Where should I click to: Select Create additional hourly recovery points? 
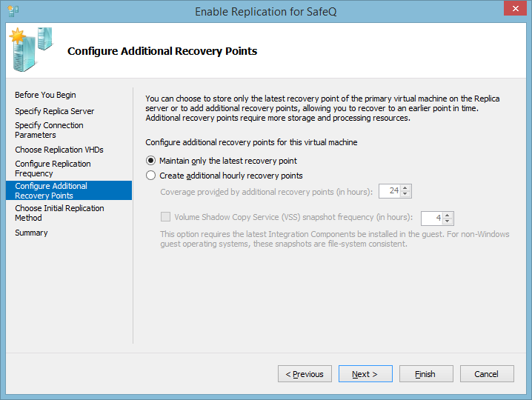click(151, 176)
